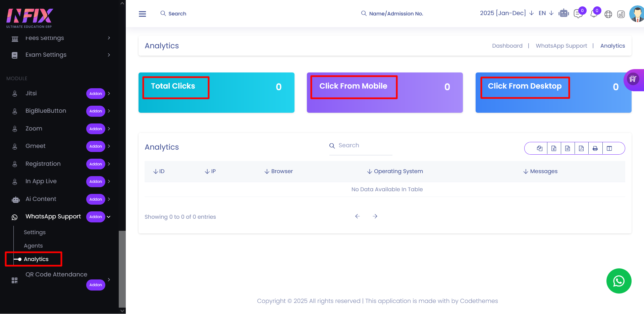
Task: Click the floating green WhatsApp chat button
Action: click(x=619, y=281)
